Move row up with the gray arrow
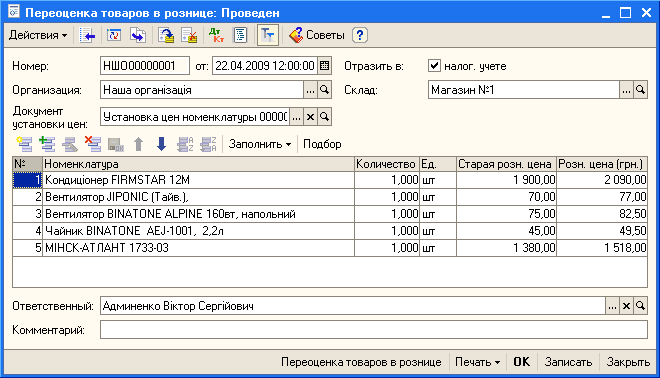 tap(138, 144)
